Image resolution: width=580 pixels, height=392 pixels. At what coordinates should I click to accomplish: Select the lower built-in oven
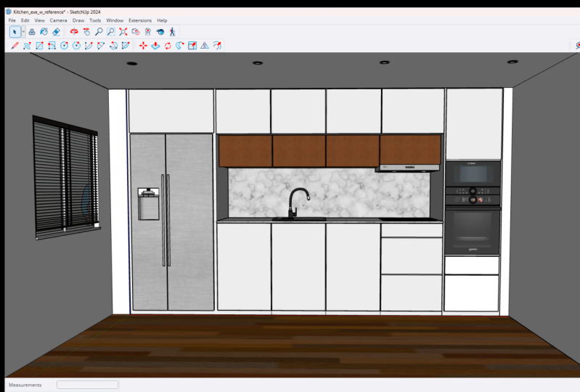pyautogui.click(x=473, y=232)
